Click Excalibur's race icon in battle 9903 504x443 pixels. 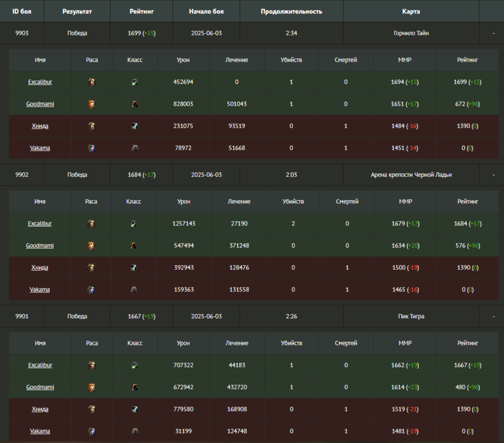click(91, 82)
